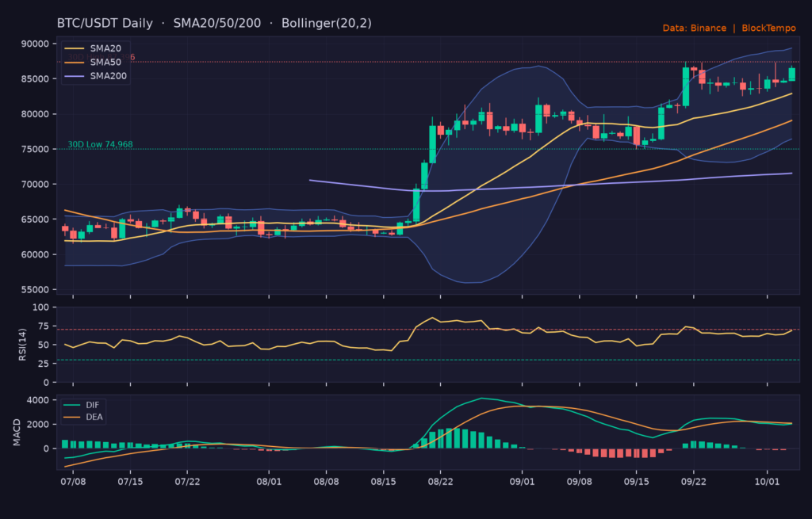Click the 09/08 date label
812x519 pixels.
[x=580, y=482]
